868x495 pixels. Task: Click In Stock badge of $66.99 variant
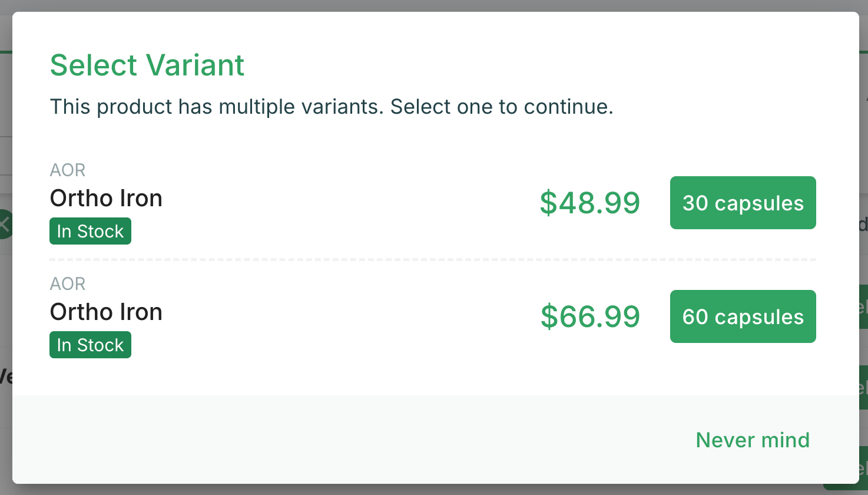tap(90, 345)
